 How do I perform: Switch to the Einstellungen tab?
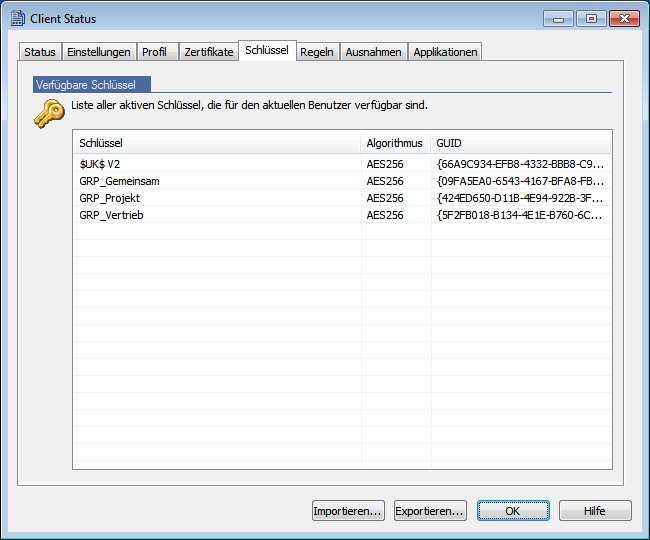(99, 52)
